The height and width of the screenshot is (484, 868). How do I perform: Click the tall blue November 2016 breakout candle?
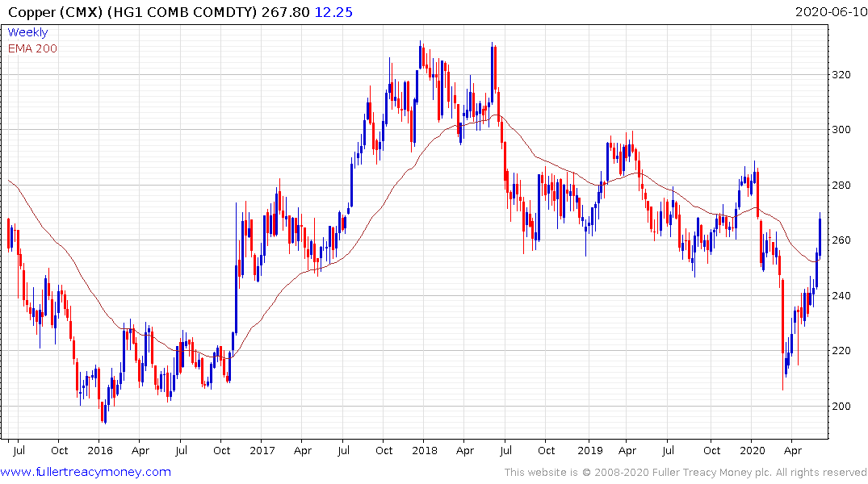click(236, 269)
